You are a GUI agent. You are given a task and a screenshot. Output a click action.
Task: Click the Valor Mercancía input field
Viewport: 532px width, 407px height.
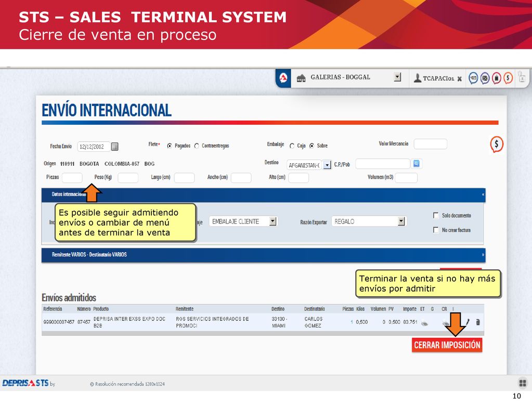pyautogui.click(x=431, y=144)
